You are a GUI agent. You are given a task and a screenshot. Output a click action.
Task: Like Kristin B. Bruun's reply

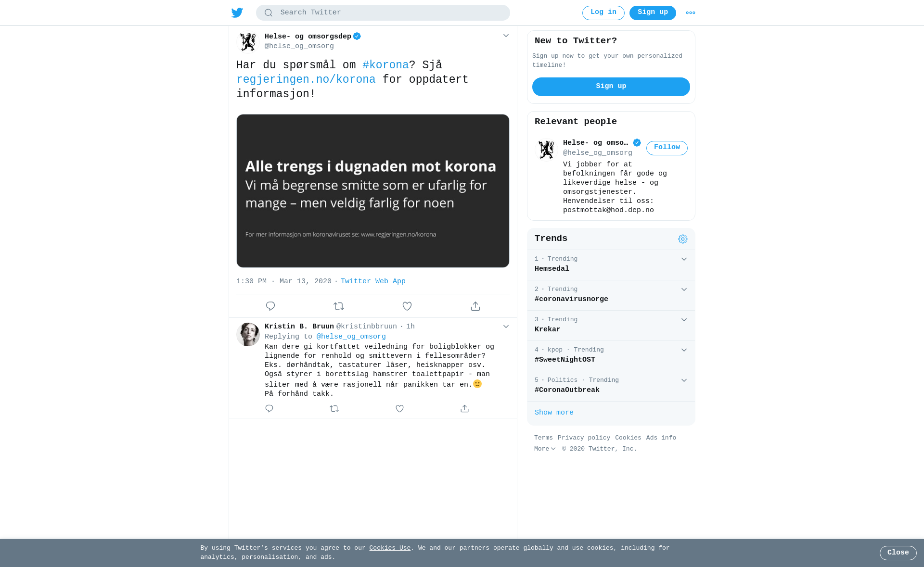[x=399, y=409]
